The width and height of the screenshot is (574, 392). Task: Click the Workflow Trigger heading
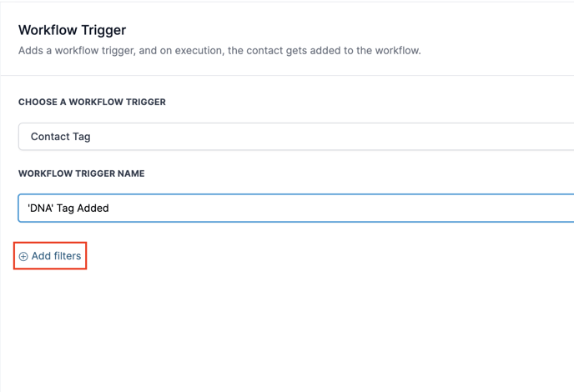pyautogui.click(x=72, y=30)
